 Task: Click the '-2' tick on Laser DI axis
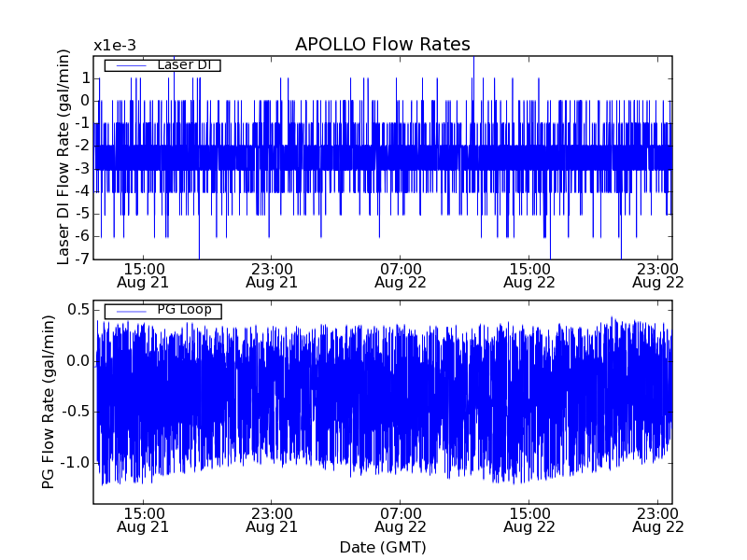coord(82,146)
